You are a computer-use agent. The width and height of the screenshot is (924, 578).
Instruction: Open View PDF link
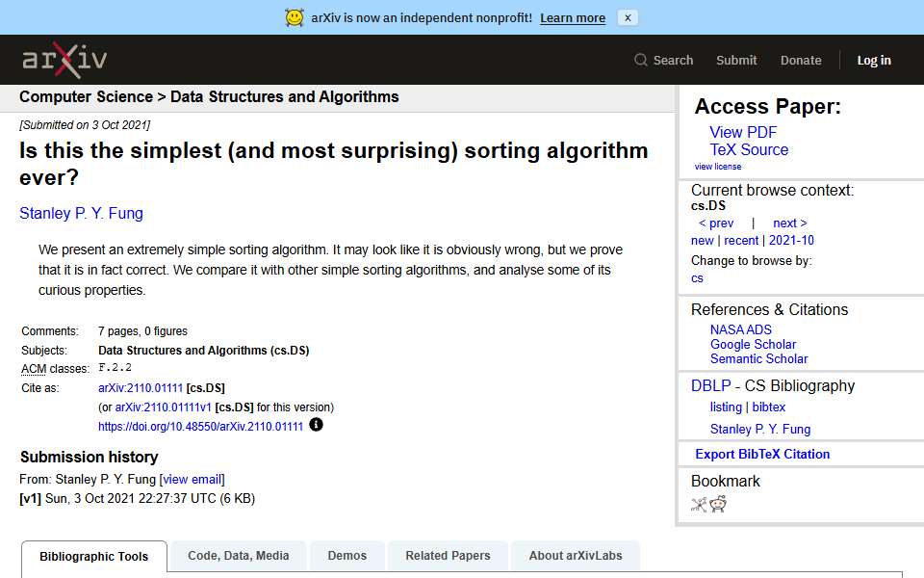[742, 132]
